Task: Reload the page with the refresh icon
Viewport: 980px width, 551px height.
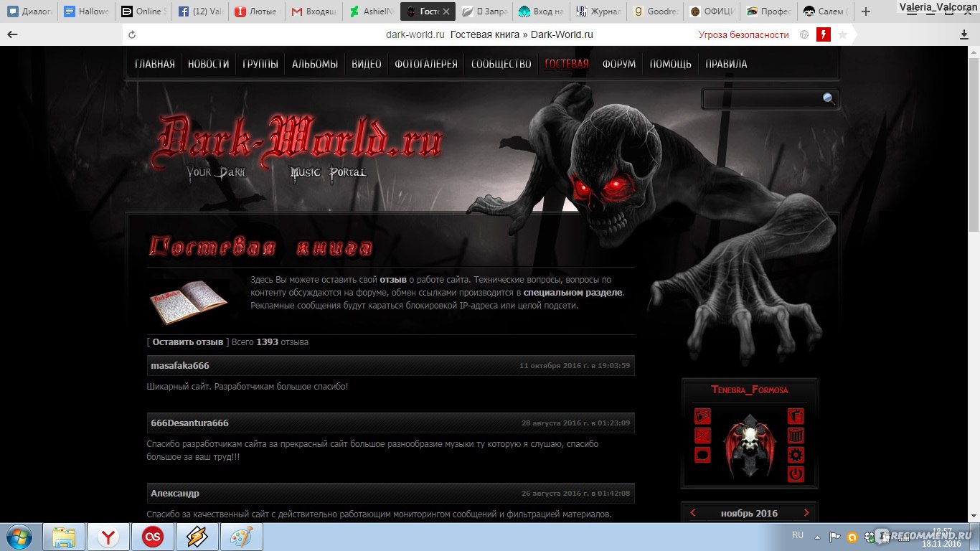Action: click(131, 34)
